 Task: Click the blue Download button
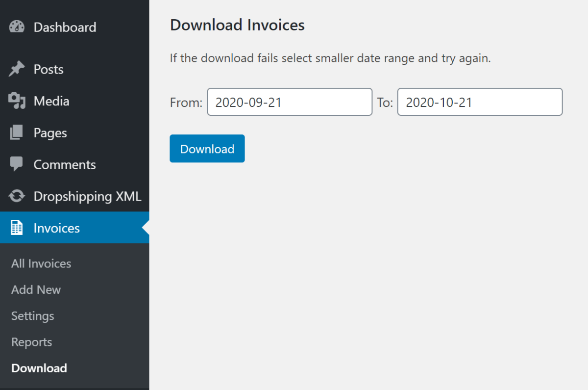coord(207,148)
